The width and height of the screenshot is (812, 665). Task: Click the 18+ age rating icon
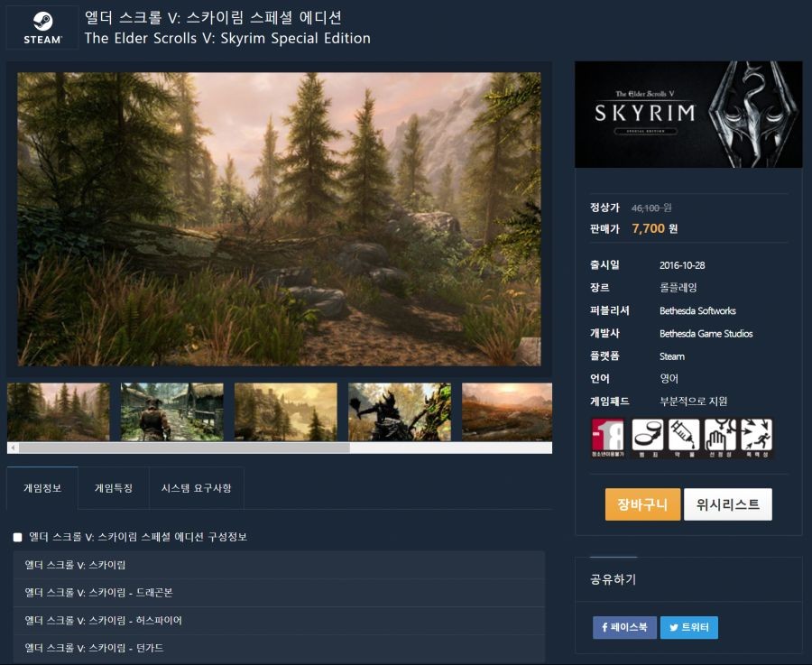click(607, 439)
